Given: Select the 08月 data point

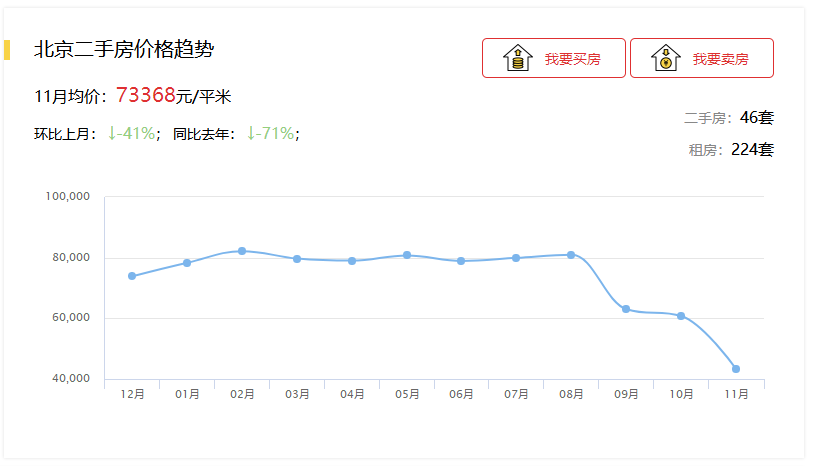Looking at the screenshot, I should [x=571, y=255].
